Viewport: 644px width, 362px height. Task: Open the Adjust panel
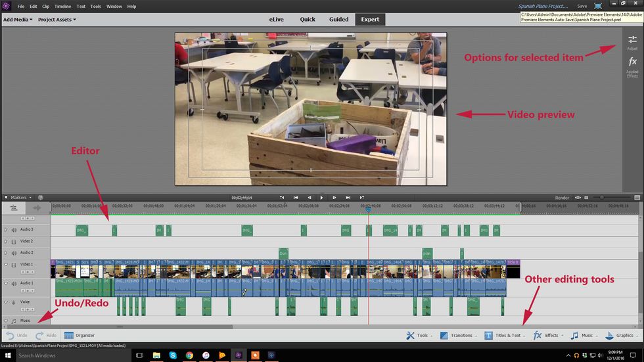point(632,42)
